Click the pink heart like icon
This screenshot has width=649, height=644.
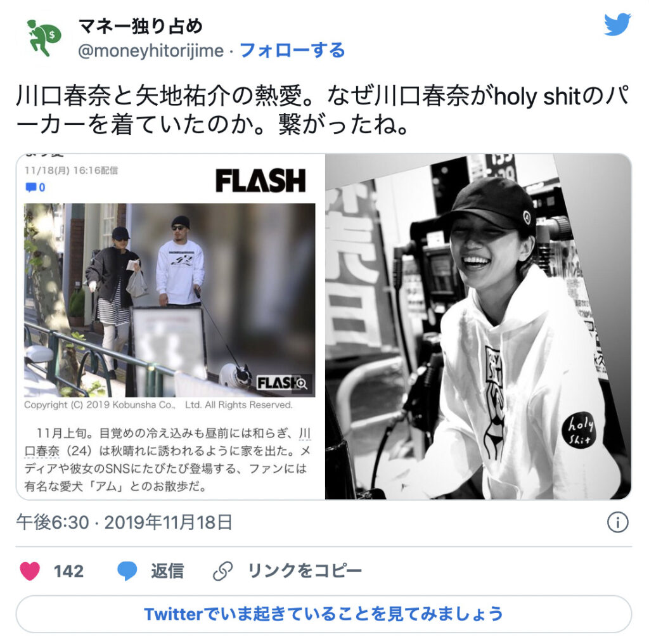[30, 571]
